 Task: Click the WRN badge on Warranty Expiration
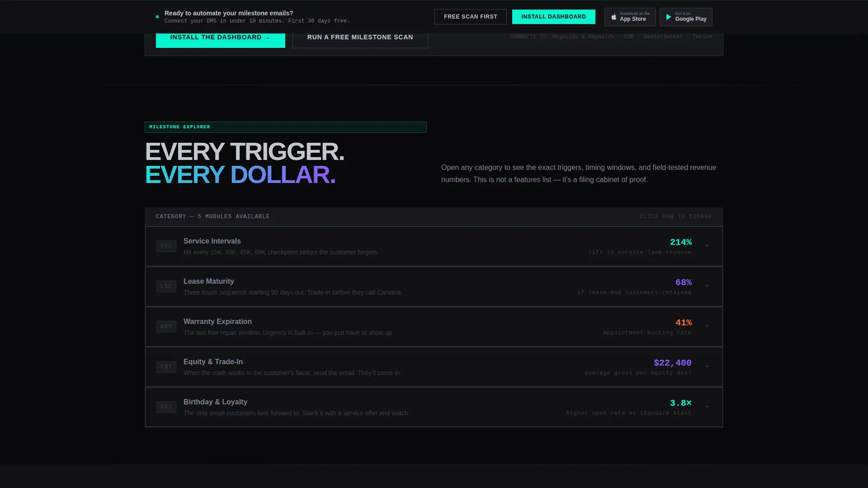tap(166, 327)
